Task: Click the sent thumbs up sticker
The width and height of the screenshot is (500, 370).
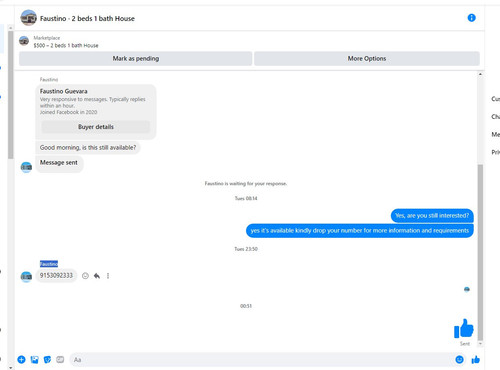Action: [464, 329]
